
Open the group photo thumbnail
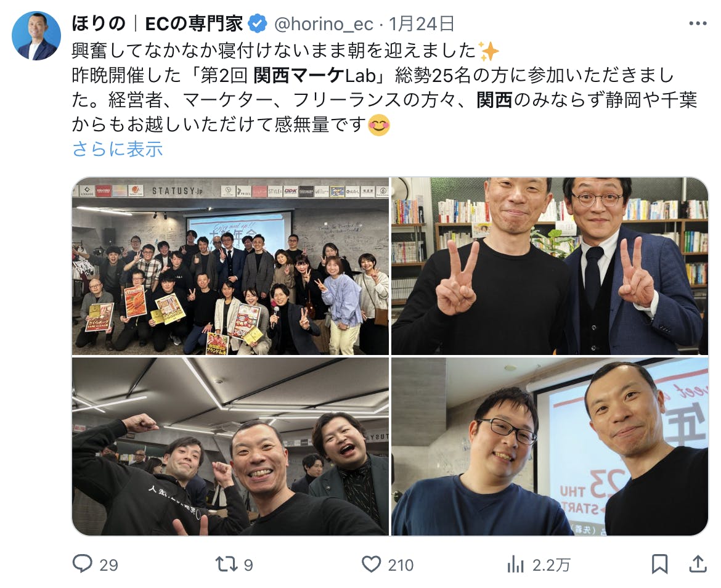tap(230, 266)
